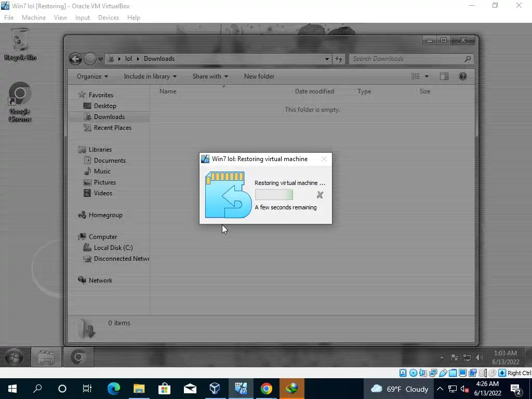
Task: Open the File menu in VirtualBox
Action: point(9,18)
